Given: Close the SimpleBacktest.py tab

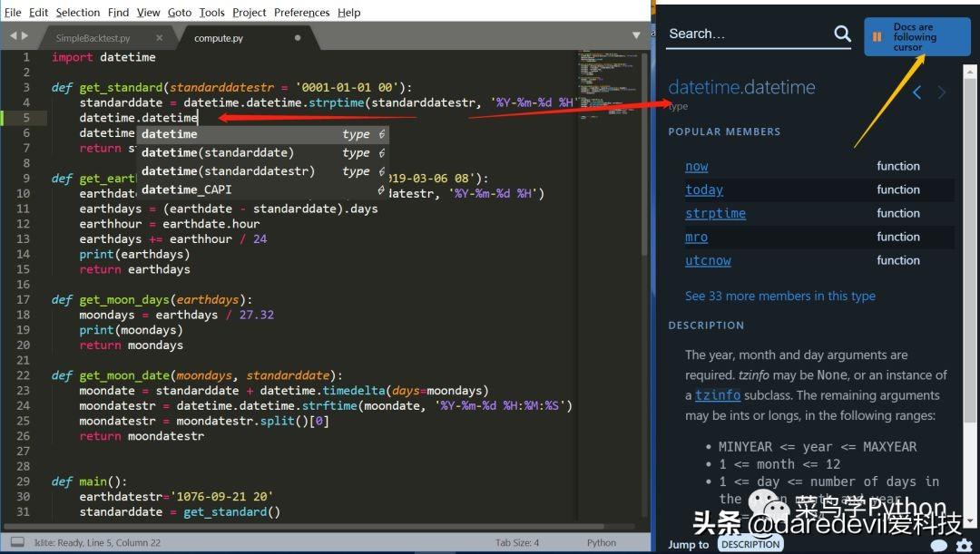Looking at the screenshot, I should point(160,38).
